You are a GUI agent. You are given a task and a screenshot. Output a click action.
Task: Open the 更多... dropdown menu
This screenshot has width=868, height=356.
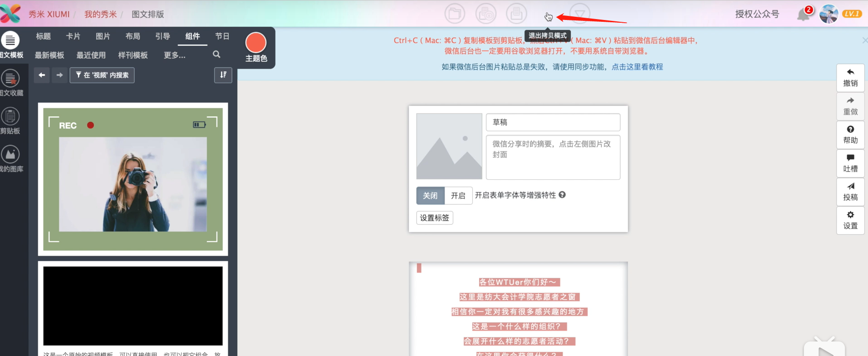point(174,55)
